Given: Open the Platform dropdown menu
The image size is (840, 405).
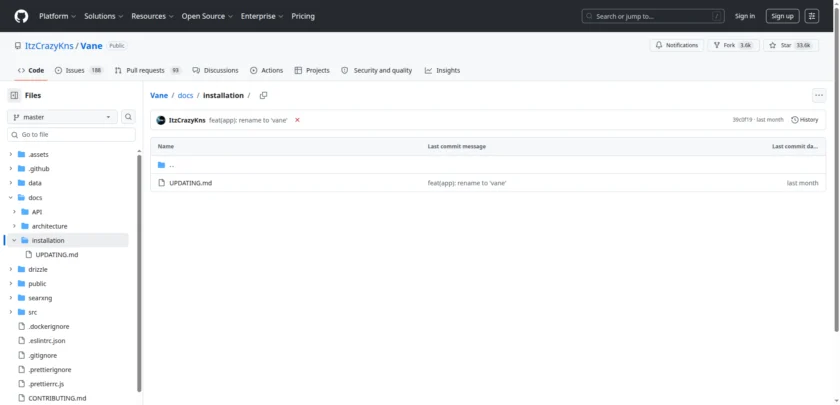Looking at the screenshot, I should [57, 16].
